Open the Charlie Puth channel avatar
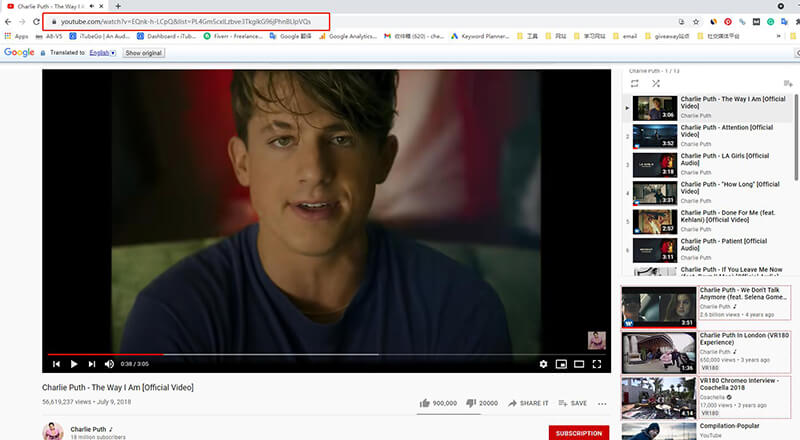800x440 pixels. 53,431
